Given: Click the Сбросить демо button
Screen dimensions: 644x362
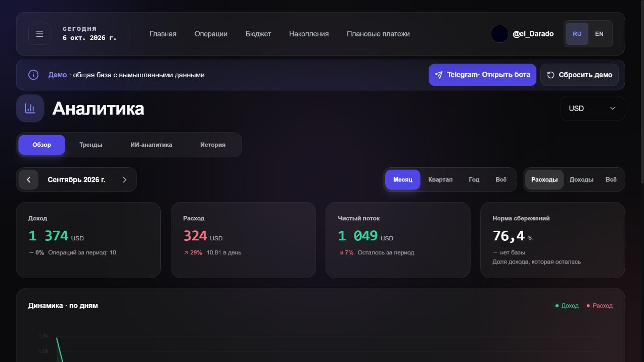Looking at the screenshot, I should click(579, 75).
